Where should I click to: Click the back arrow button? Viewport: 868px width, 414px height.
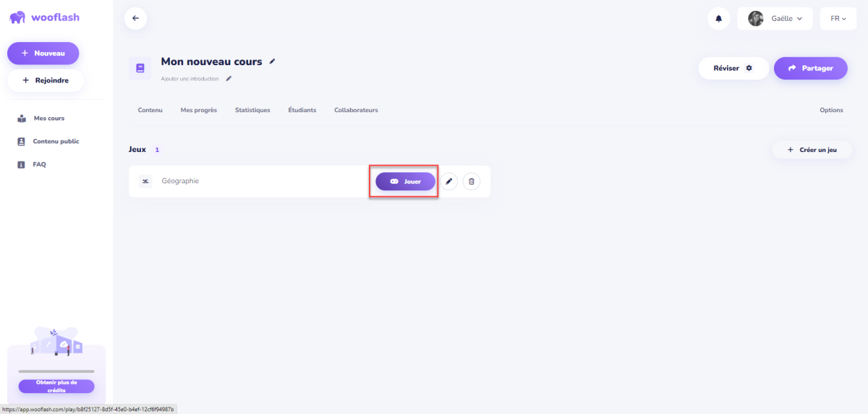pyautogui.click(x=135, y=18)
